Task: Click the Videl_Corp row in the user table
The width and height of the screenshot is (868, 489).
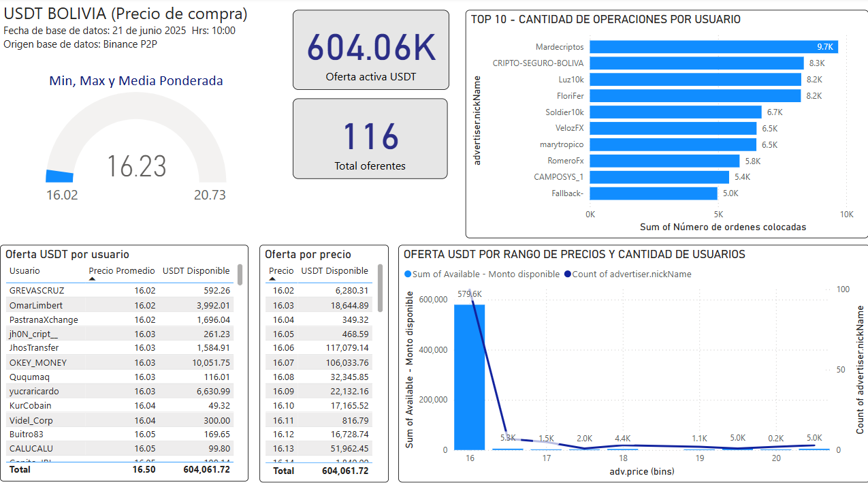Action: click(x=31, y=420)
